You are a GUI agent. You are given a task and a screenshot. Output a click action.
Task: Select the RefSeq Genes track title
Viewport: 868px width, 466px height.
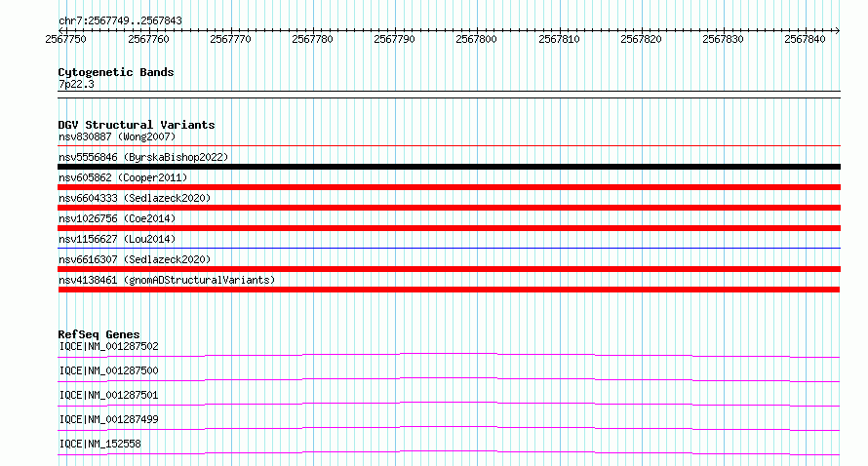click(99, 334)
